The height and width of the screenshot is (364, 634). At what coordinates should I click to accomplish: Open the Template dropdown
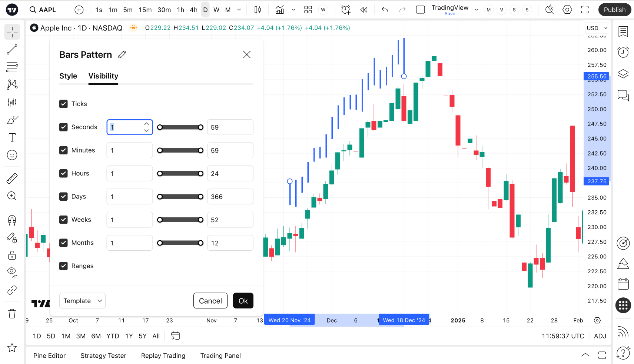82,301
